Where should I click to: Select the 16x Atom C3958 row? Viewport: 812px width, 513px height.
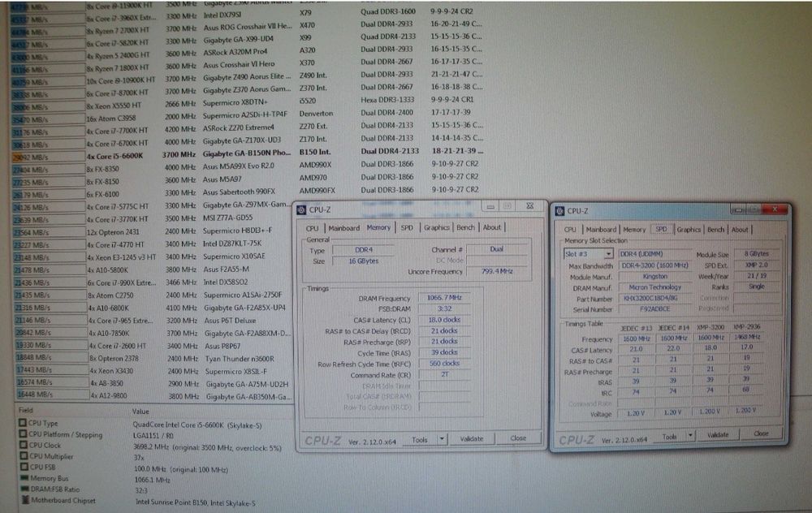[x=248, y=116]
